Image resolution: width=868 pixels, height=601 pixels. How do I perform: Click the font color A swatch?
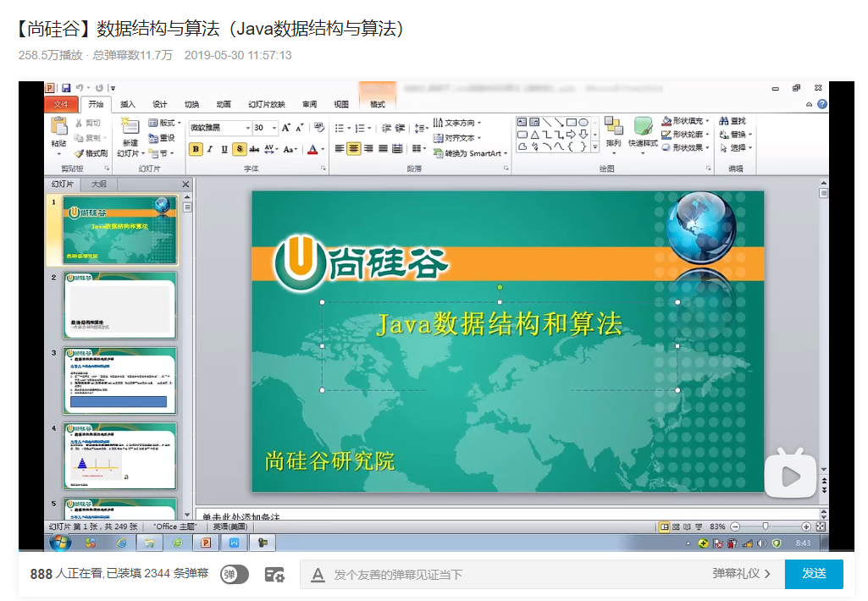(312, 149)
